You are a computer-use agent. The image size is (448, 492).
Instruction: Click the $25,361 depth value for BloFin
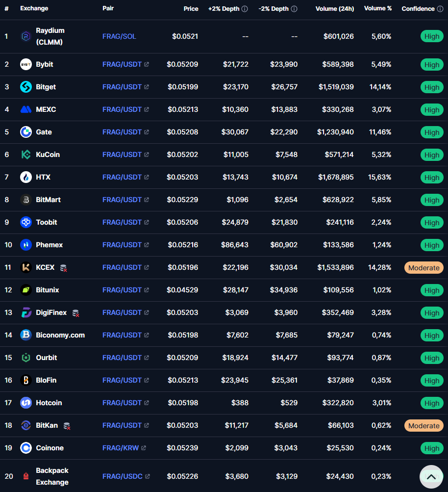point(284,381)
